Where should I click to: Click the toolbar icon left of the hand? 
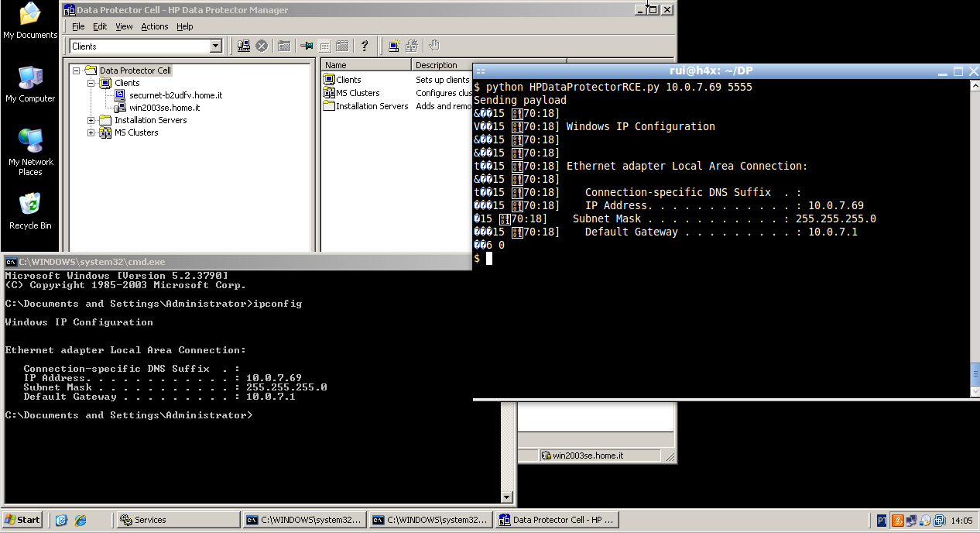(x=412, y=46)
